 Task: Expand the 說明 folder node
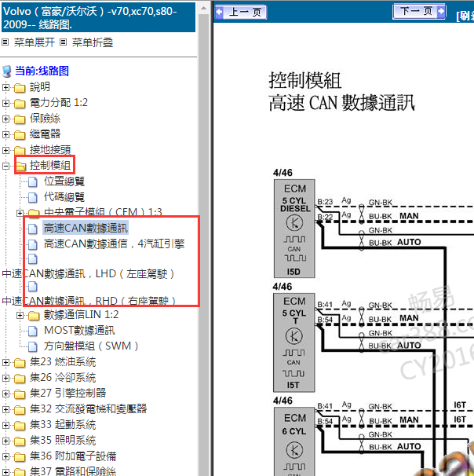(x=5, y=87)
